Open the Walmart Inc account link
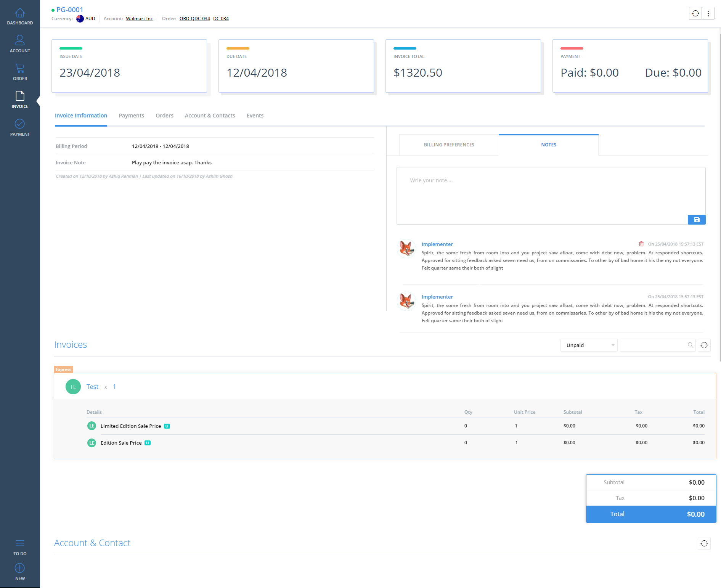The height and width of the screenshot is (588, 721). [139, 19]
